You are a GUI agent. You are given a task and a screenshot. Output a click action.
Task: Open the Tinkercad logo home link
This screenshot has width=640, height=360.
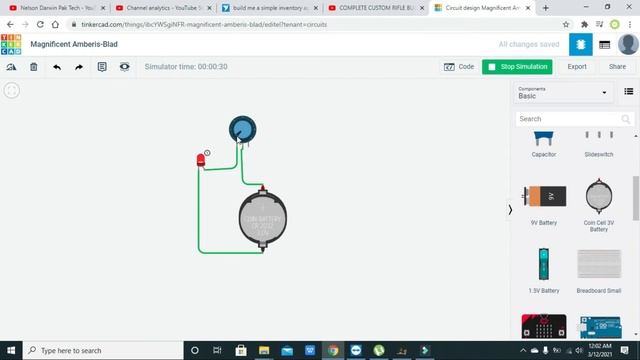point(11,44)
